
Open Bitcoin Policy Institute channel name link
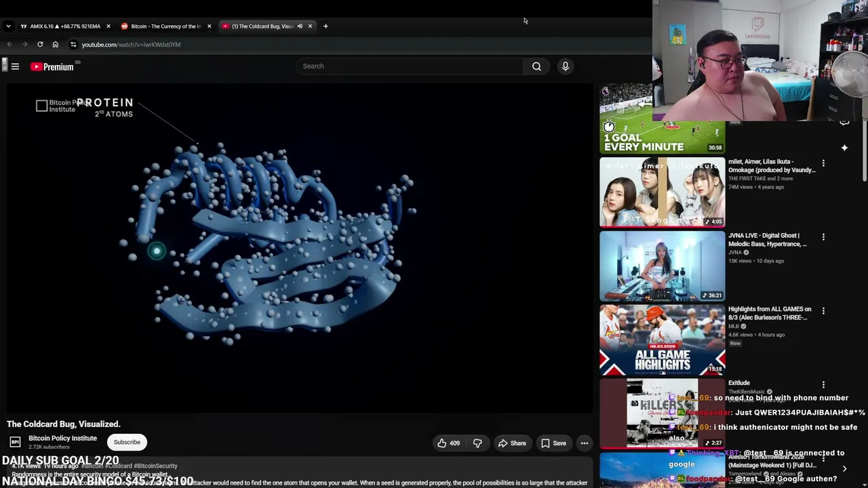(62, 439)
